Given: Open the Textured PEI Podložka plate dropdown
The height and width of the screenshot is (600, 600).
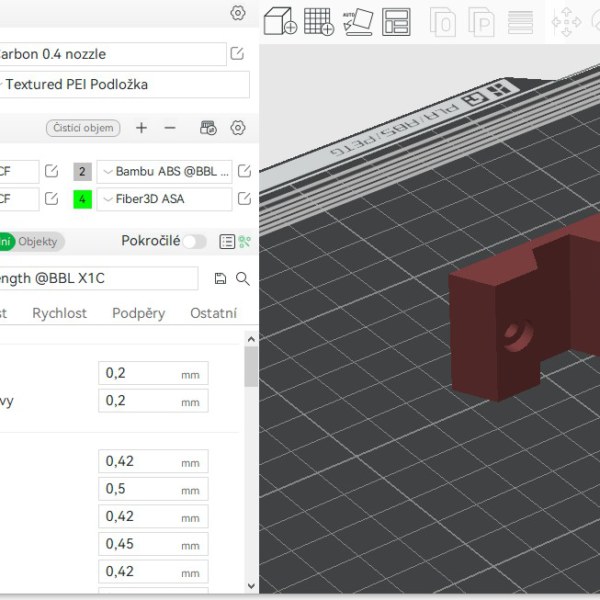Looking at the screenshot, I should click(125, 85).
